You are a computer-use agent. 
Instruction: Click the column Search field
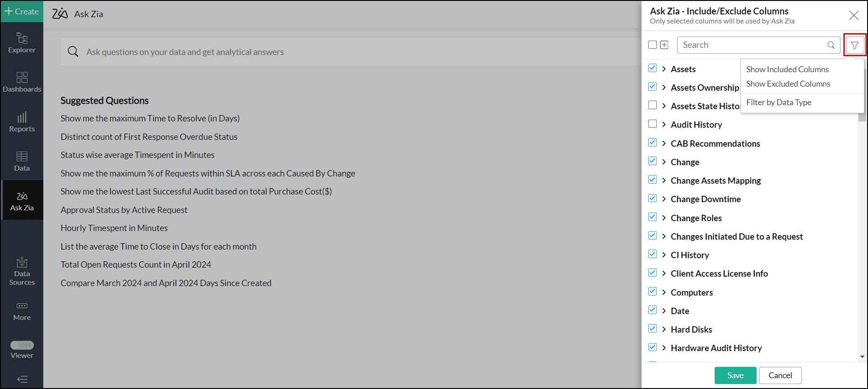[753, 45]
